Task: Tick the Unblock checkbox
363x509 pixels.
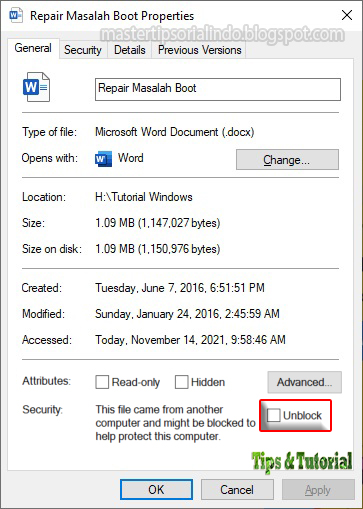Action: point(273,415)
